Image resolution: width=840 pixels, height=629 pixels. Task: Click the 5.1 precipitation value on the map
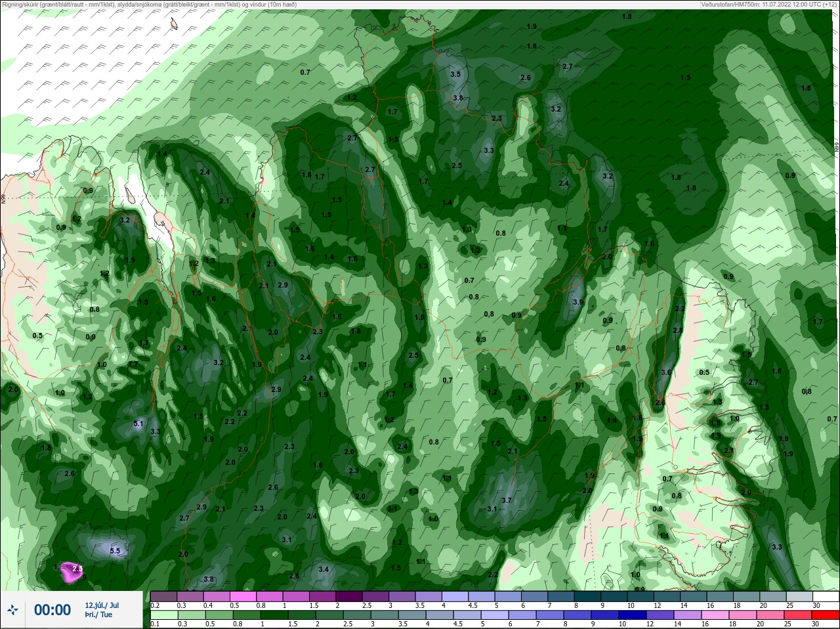138,423
